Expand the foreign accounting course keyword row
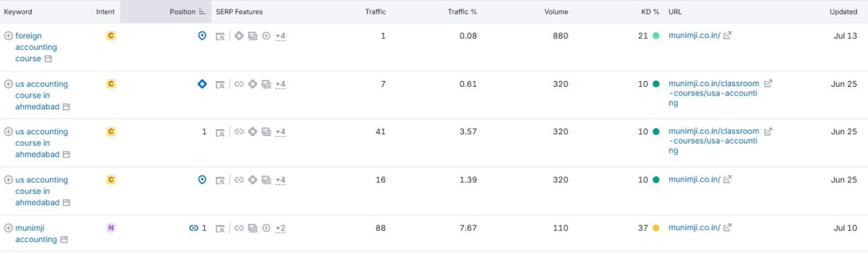The height and width of the screenshot is (254, 868). click(8, 36)
